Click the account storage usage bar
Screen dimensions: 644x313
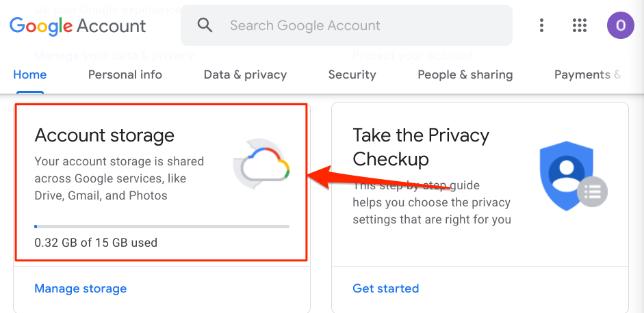coord(162,226)
